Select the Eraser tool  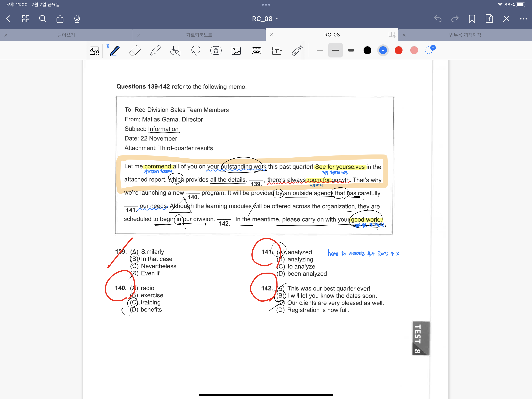coord(135,50)
